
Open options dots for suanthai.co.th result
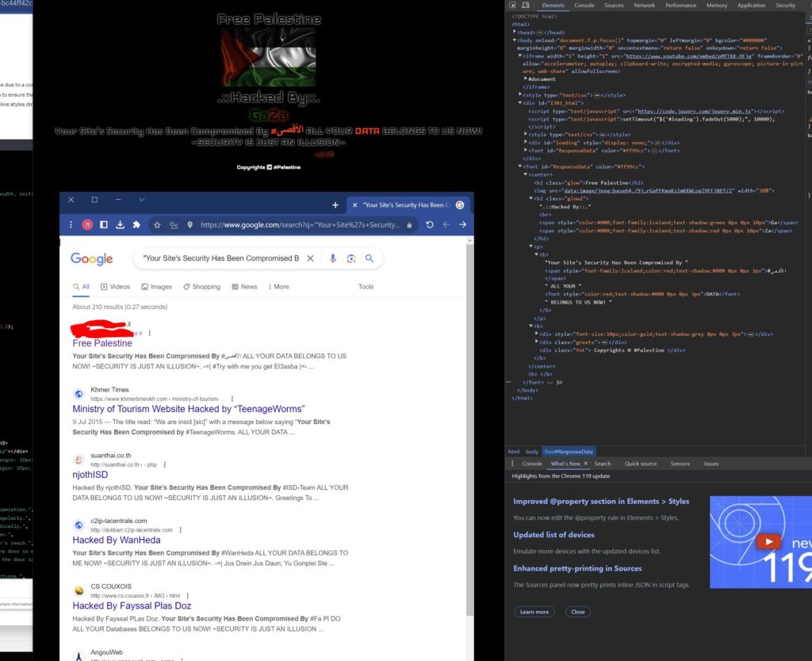click(x=165, y=464)
